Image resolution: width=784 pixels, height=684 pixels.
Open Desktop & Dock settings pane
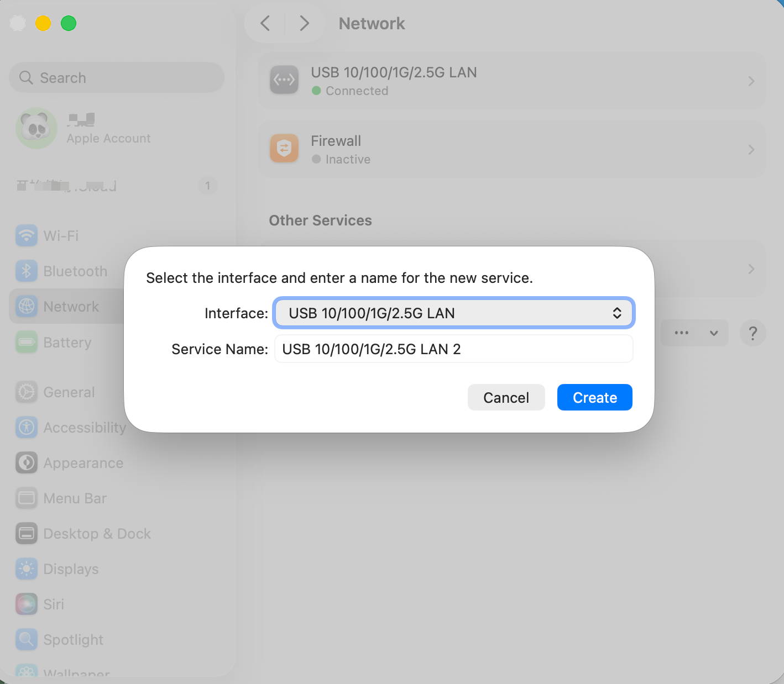click(x=116, y=533)
